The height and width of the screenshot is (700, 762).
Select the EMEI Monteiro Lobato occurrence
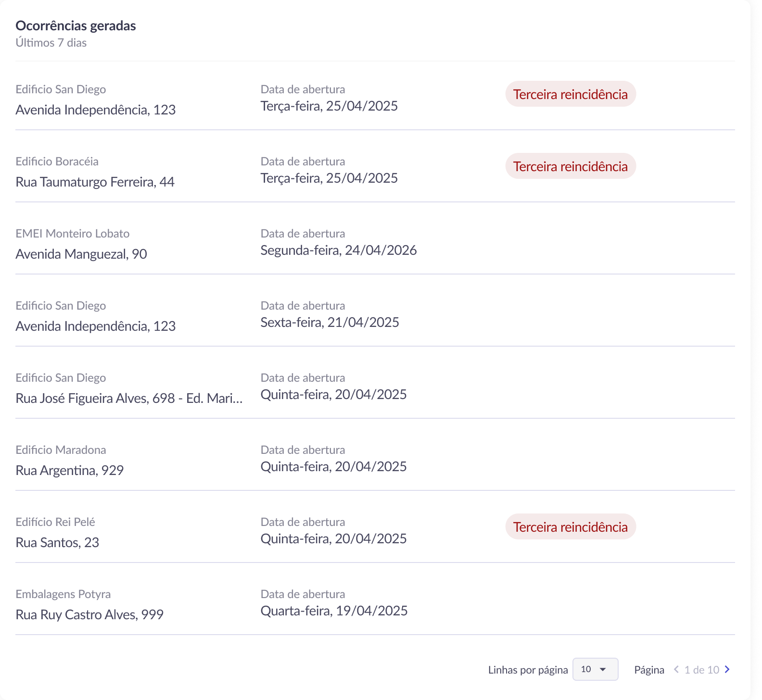point(73,234)
